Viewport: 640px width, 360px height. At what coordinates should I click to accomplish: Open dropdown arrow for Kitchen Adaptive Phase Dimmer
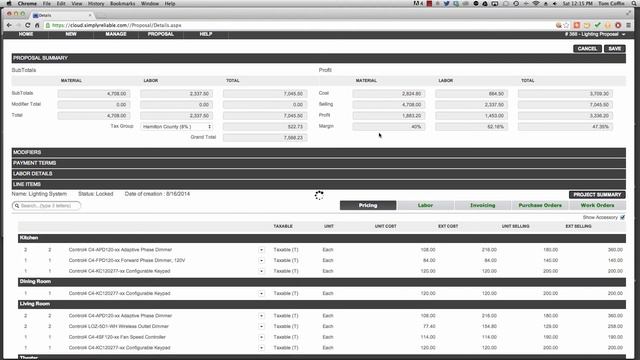tap(261, 250)
